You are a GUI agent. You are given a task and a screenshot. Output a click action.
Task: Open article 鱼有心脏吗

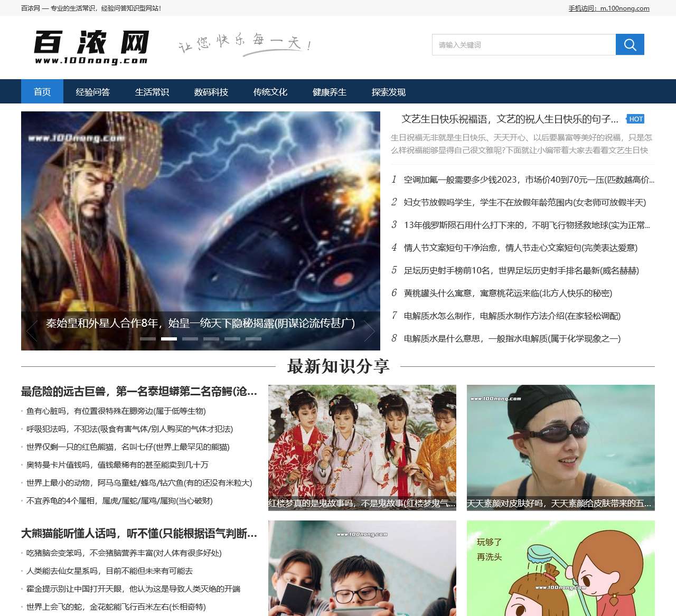click(116, 411)
